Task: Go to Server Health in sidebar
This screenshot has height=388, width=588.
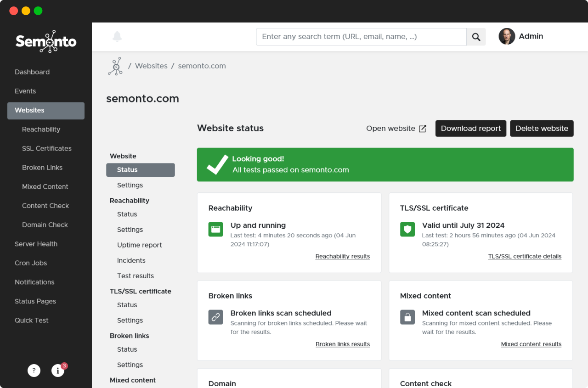Action: tap(36, 244)
